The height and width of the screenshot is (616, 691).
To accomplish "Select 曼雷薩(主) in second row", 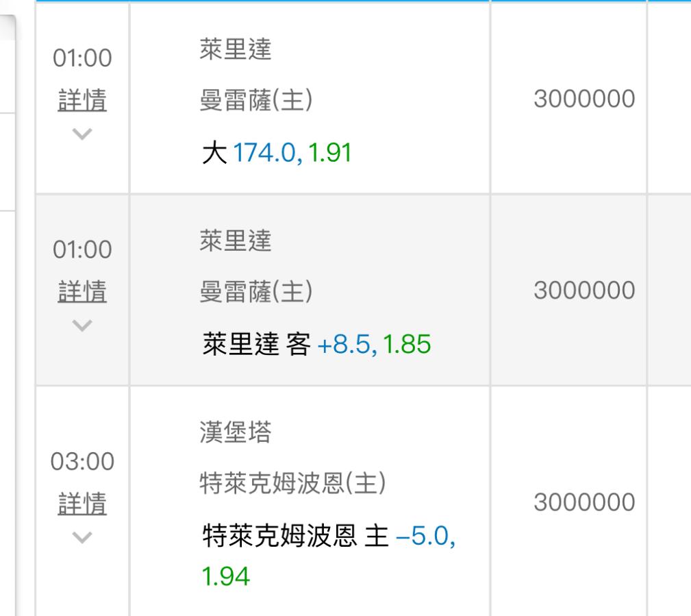I will 256,291.
